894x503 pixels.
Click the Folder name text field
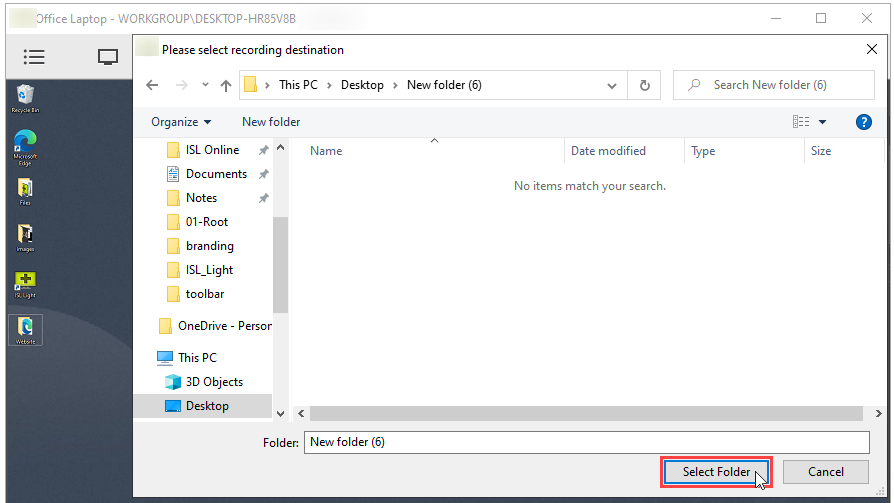click(x=587, y=442)
